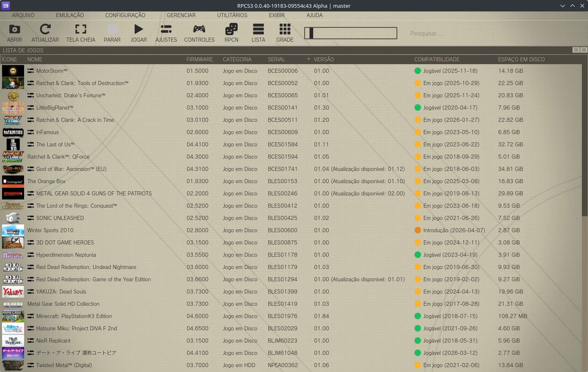Open the CONFIGURAÇÃO menu
This screenshot has width=588, height=372.
[x=125, y=15]
